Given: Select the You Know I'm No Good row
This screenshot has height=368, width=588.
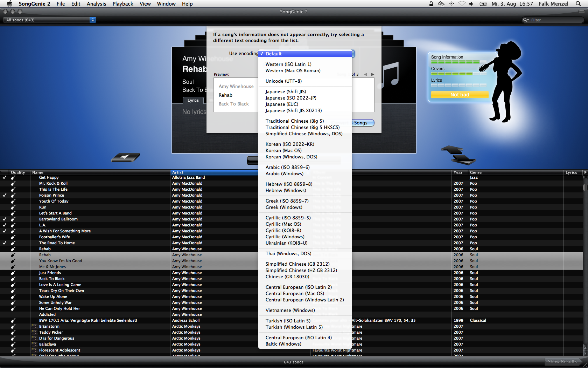Looking at the screenshot, I should pyautogui.click(x=291, y=261).
